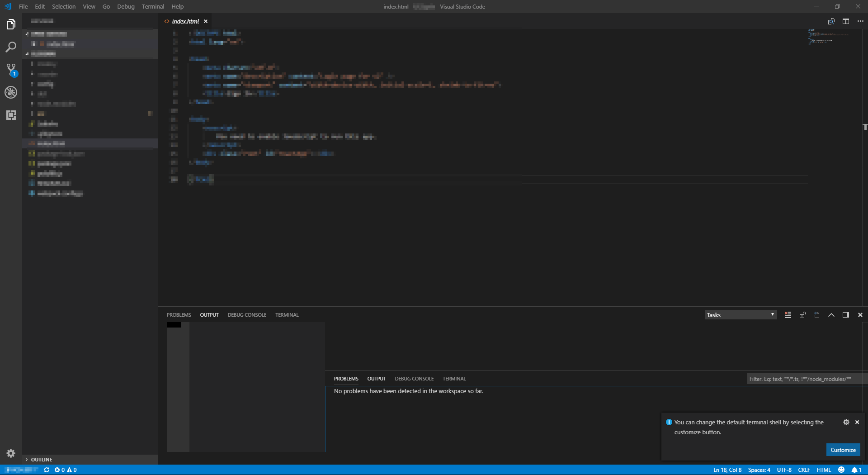Select the underlined OUTPUT panel tab

pos(209,315)
